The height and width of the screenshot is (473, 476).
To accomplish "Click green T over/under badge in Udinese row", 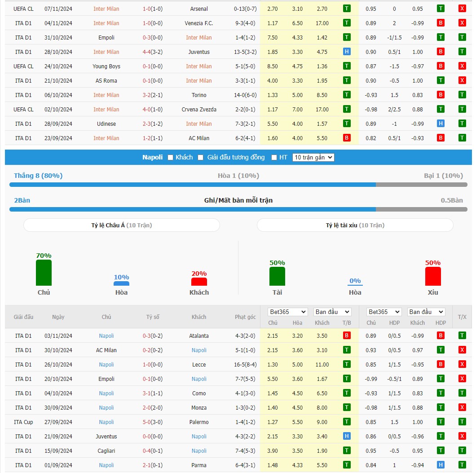I will click(462, 124).
